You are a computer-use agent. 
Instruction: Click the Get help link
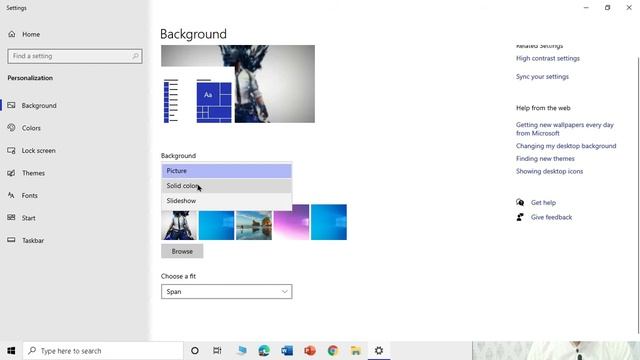pyautogui.click(x=543, y=202)
